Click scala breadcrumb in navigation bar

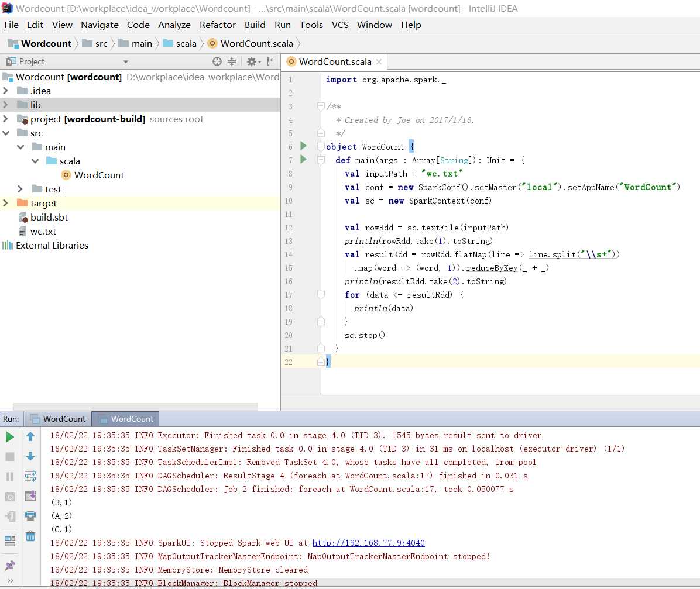[180, 43]
